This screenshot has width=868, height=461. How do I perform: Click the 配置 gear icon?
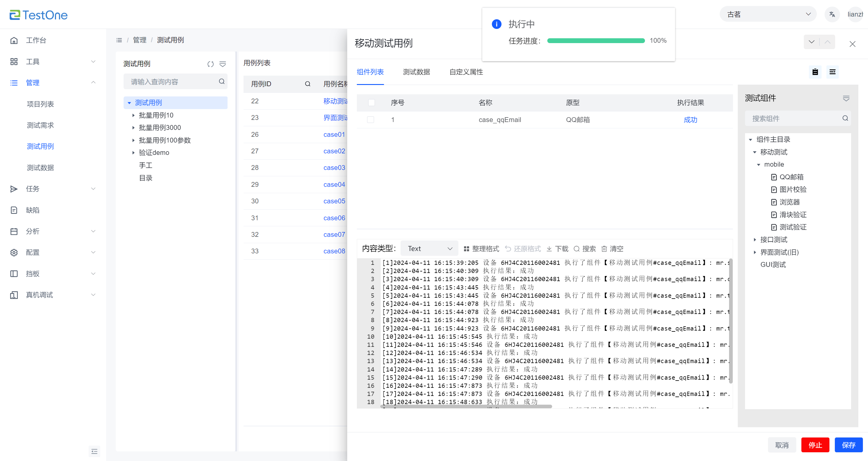point(14,253)
